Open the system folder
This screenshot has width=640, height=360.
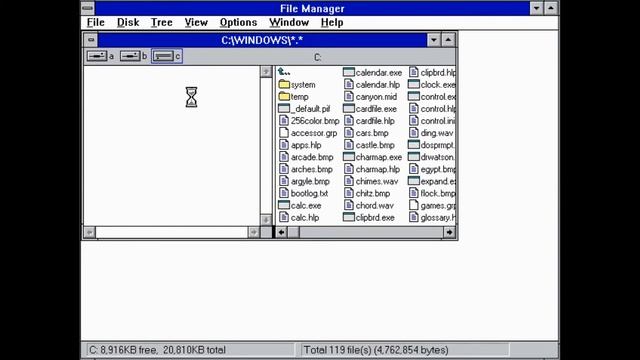[x=284, y=84]
